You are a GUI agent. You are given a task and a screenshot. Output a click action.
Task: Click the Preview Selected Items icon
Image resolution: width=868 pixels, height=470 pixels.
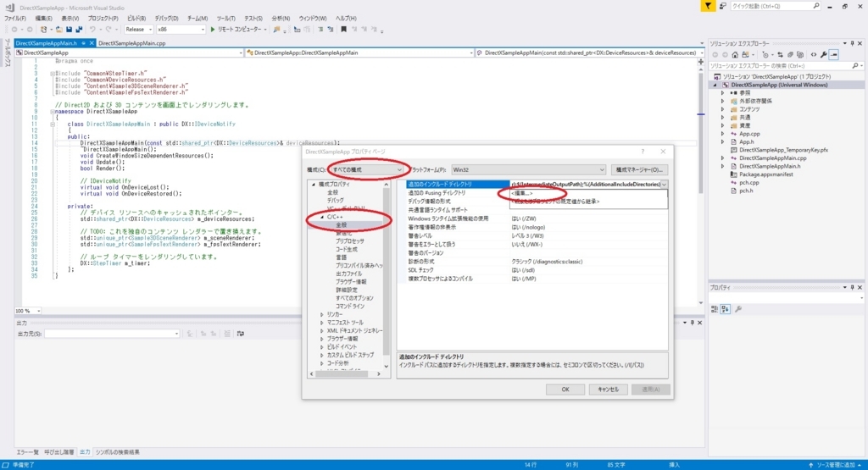click(834, 55)
